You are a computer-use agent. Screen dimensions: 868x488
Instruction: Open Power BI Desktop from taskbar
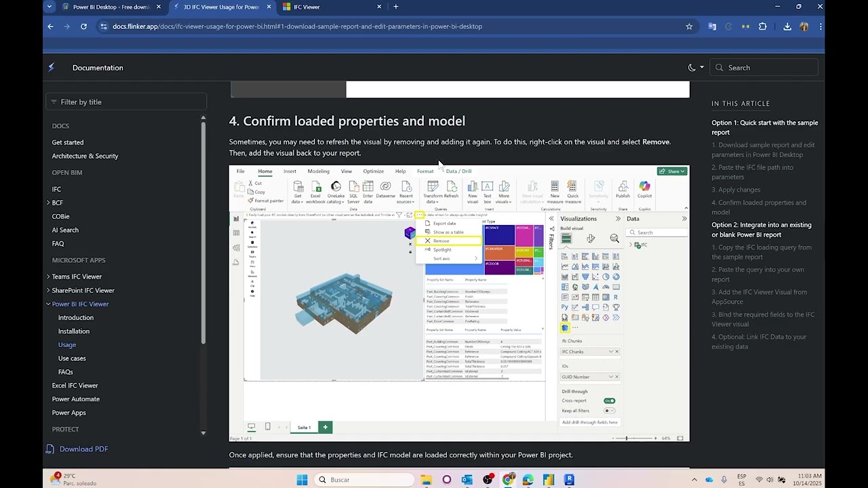tap(548, 480)
